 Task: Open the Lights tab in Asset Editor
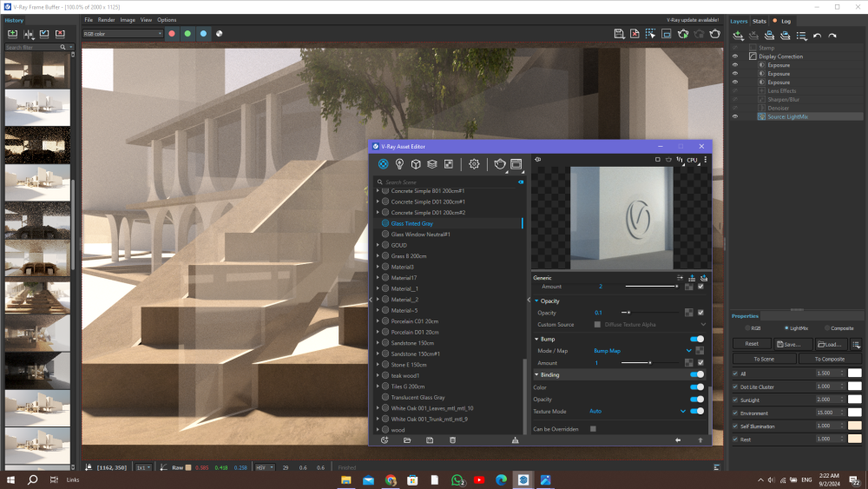click(399, 163)
